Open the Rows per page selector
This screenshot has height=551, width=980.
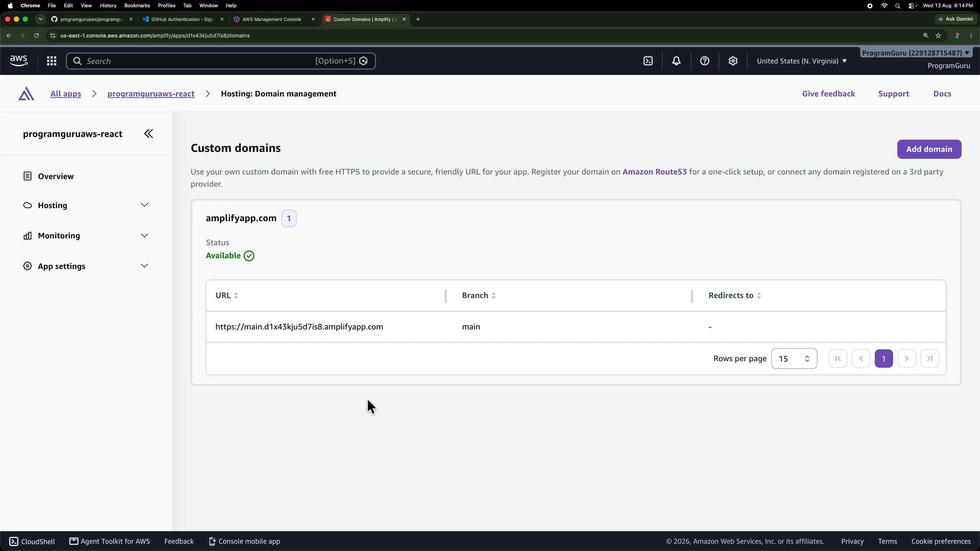[794, 359]
